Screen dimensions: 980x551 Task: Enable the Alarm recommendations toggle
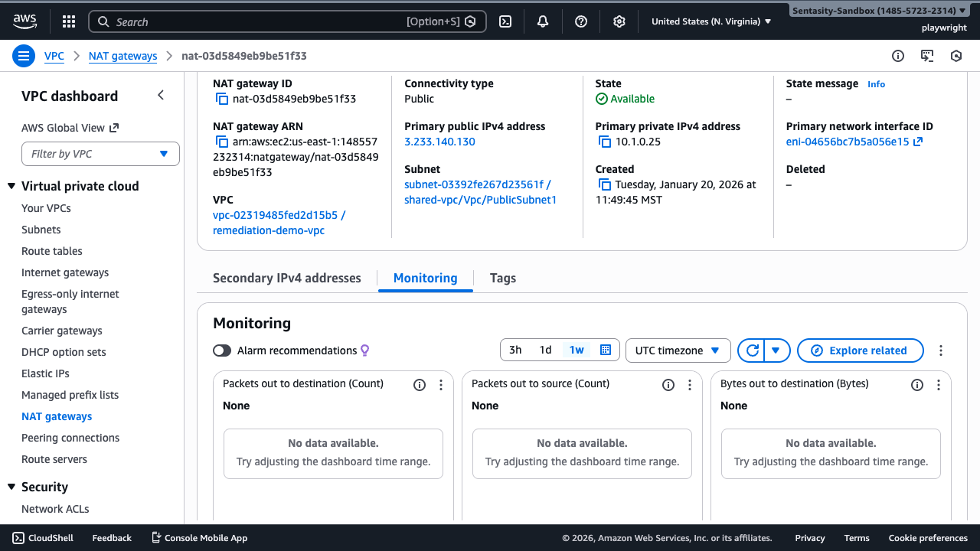pos(221,350)
